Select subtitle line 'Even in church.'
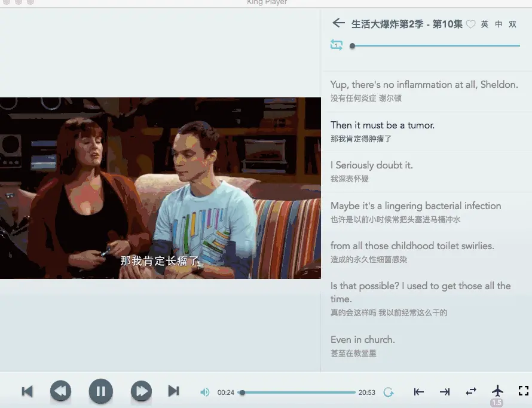This screenshot has width=532, height=408. [363, 339]
